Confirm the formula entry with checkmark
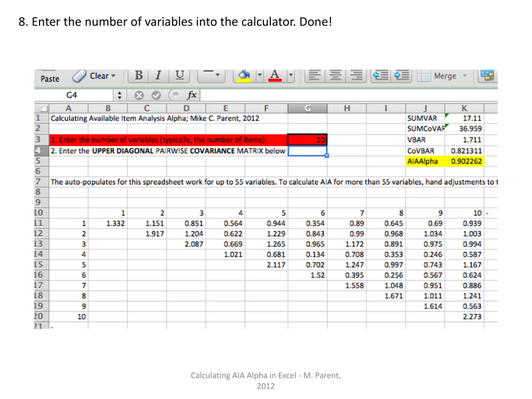The height and width of the screenshot is (399, 532). (x=156, y=95)
